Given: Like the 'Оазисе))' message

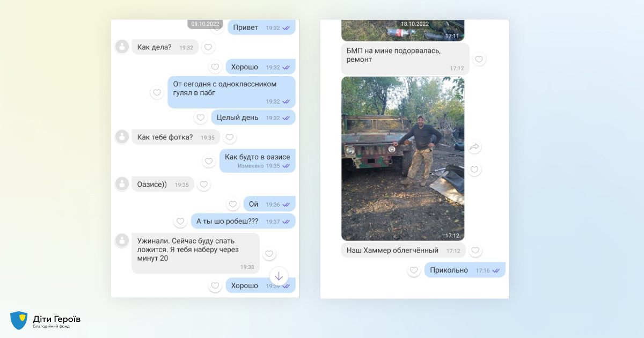Looking at the screenshot, I should pyautogui.click(x=203, y=185).
